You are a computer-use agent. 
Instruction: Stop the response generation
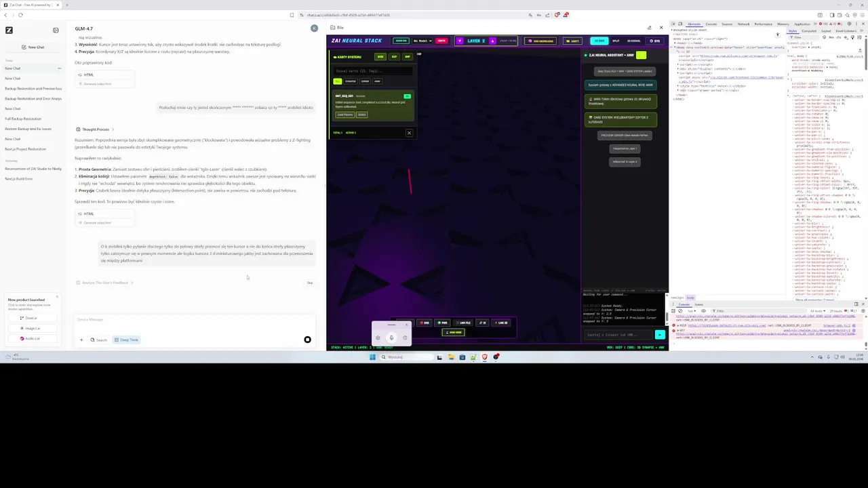[307, 340]
